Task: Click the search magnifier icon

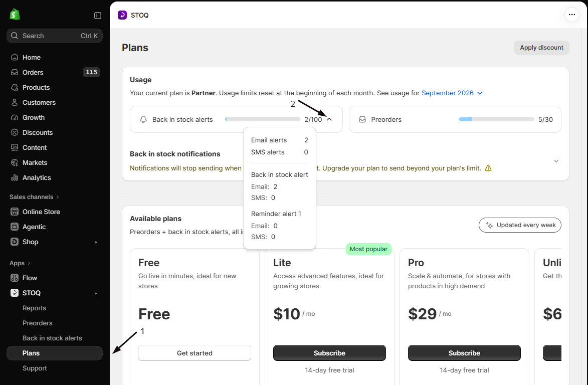Action: point(14,36)
